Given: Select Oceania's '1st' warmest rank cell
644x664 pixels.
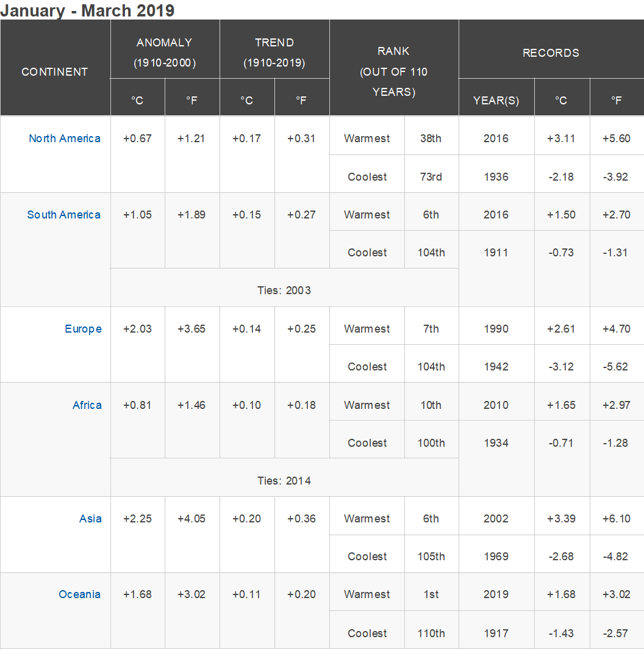Looking at the screenshot, I should coord(431,594).
